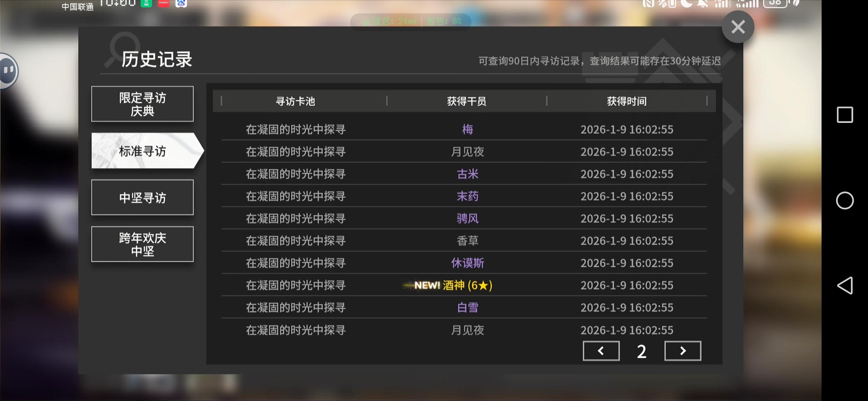Click the 寻访卡池 column header
The image size is (868, 401).
(295, 101)
